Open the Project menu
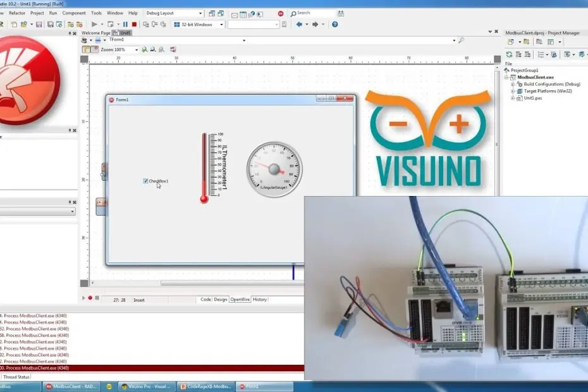This screenshot has height=392, width=588. point(37,13)
